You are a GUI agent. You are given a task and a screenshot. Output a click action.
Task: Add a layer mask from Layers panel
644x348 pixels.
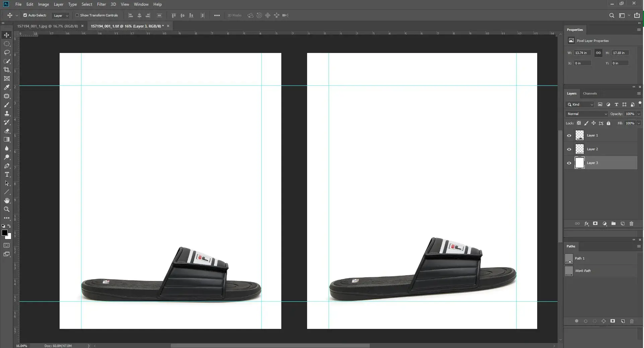coord(595,224)
